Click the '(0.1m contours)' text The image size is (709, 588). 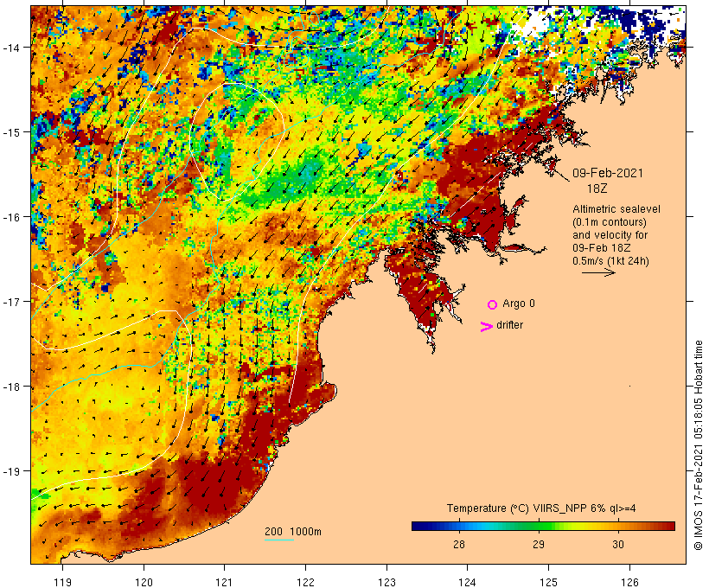[x=610, y=222]
